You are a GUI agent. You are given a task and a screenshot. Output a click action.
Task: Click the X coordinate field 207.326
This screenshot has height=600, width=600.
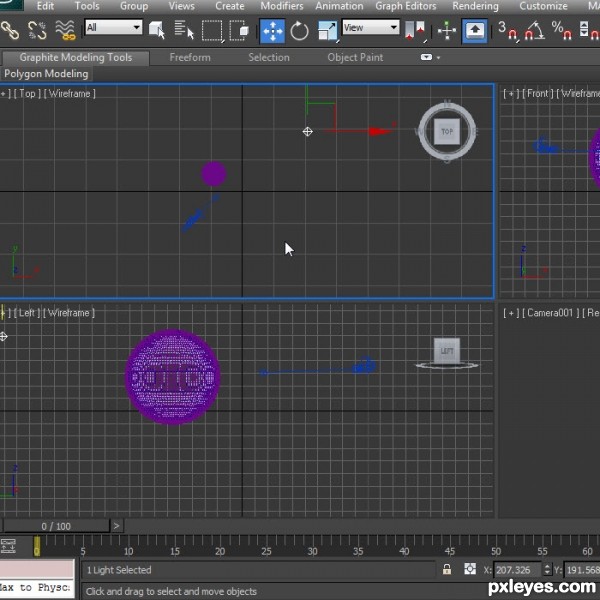click(x=517, y=570)
